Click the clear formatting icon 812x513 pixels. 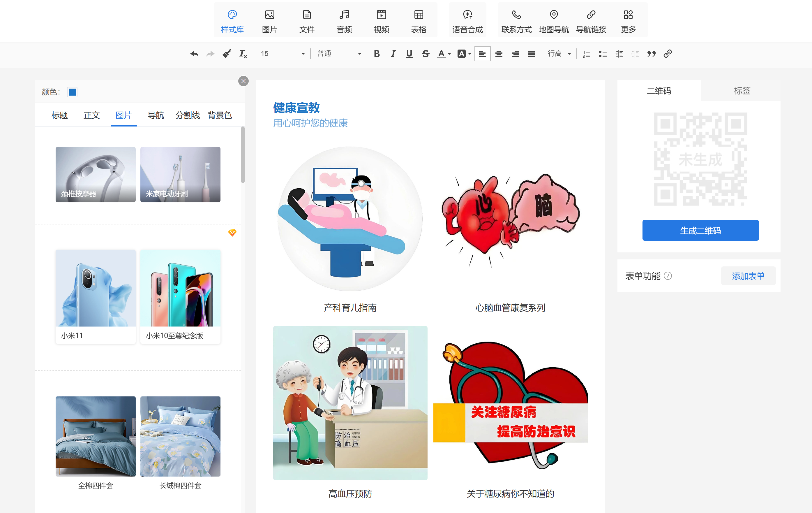(x=243, y=54)
